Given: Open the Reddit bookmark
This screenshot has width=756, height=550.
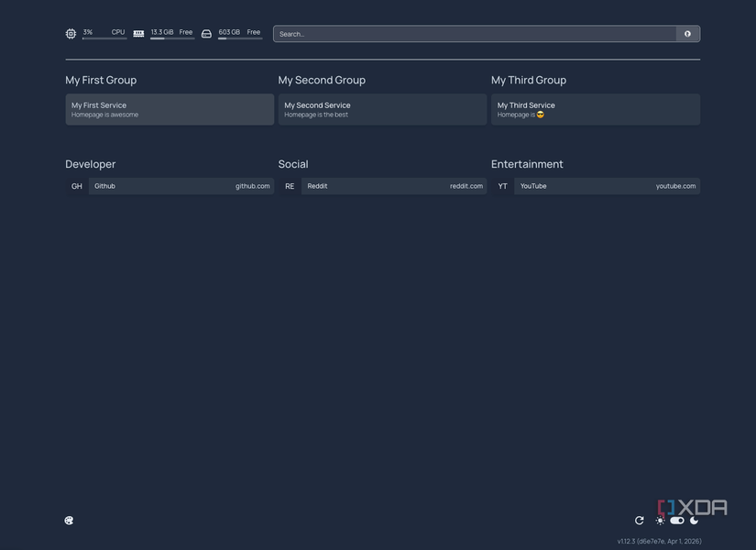Looking at the screenshot, I should tap(382, 186).
